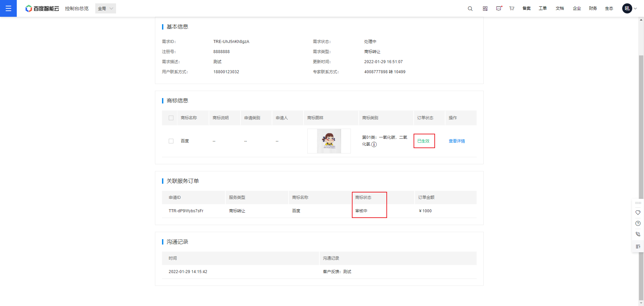644x306 pixels.
Task: Expand the user avatar account menu
Action: [629, 8]
